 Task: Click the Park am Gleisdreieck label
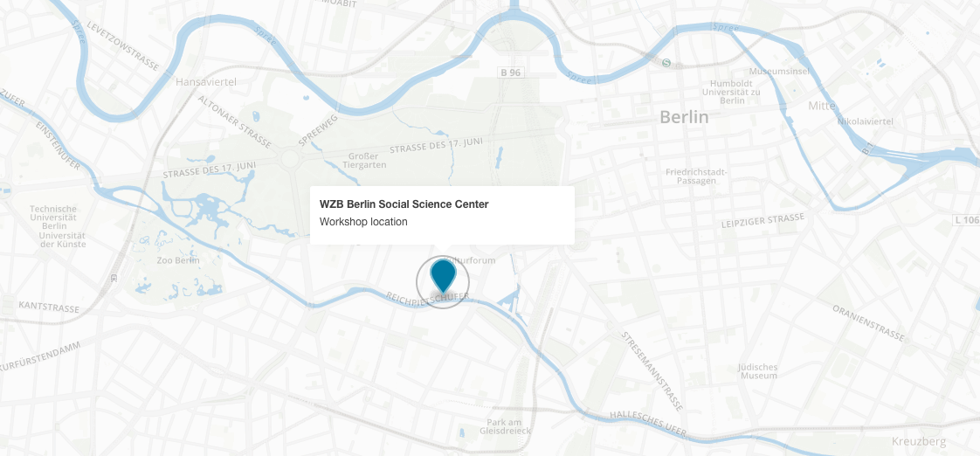(504, 426)
